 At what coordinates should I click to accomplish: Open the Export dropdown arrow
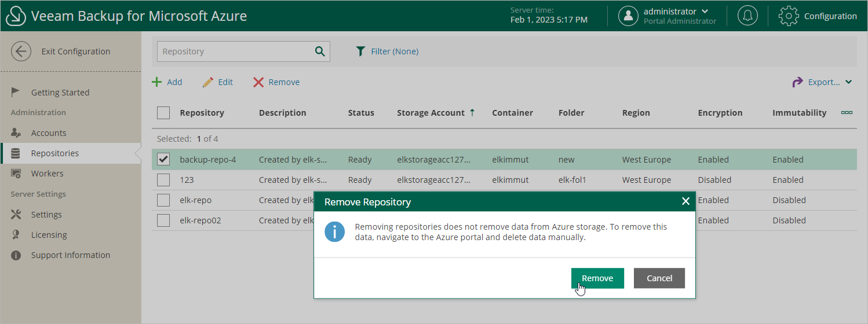[x=849, y=82]
